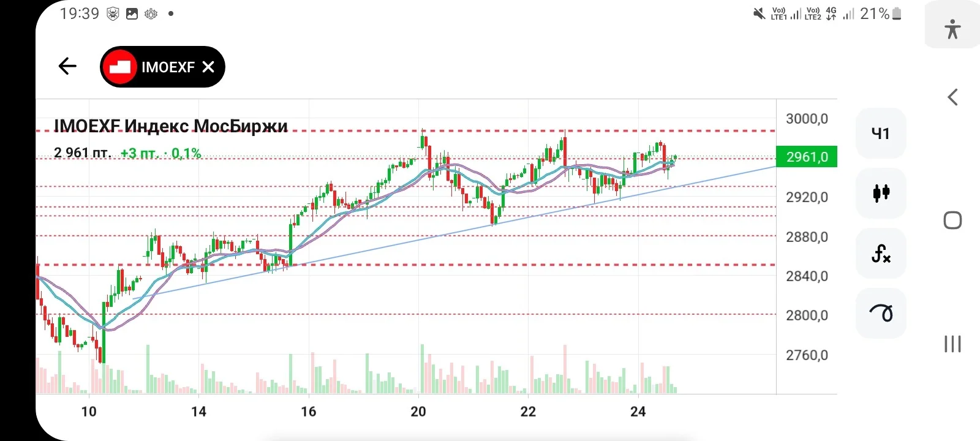Tap the 2760,0 price axis label

(x=807, y=355)
